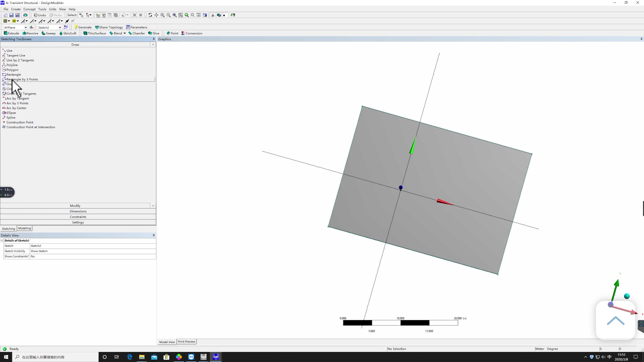Activate the Slice feature

[154, 33]
